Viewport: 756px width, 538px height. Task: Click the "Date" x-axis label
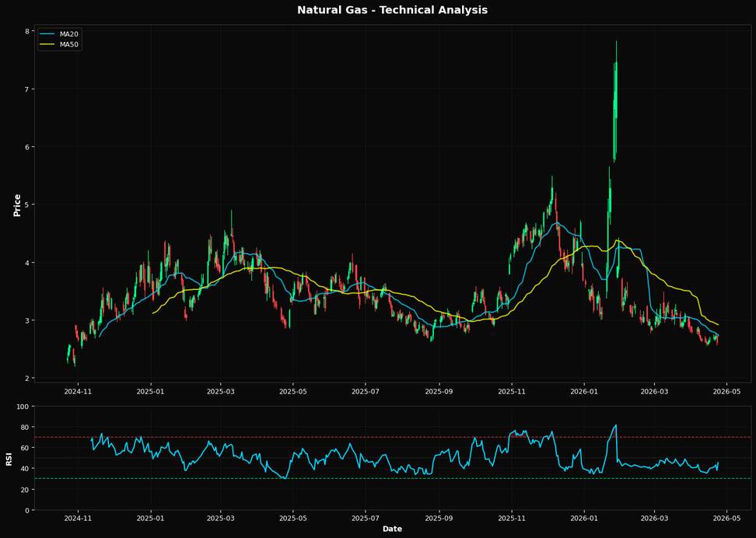tap(392, 529)
